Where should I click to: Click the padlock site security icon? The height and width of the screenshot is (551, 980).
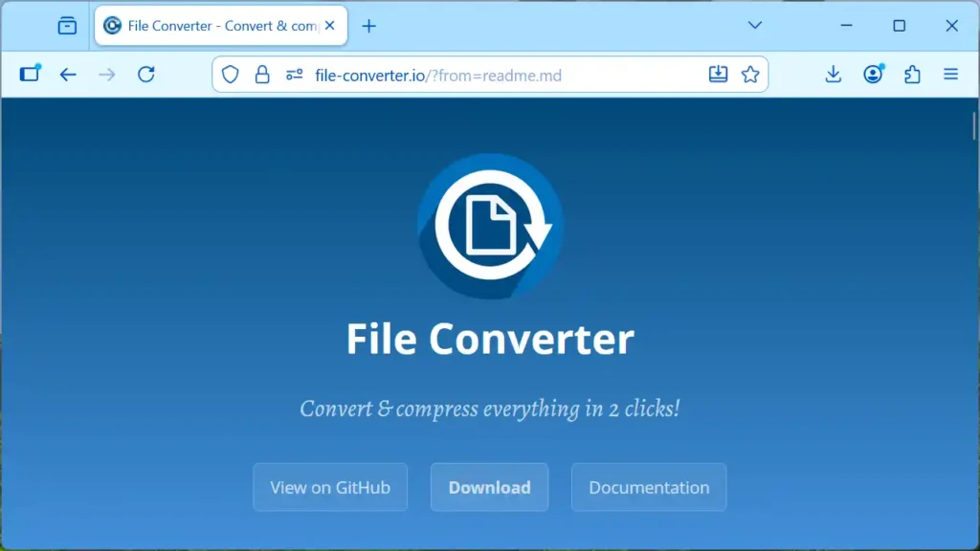262,74
